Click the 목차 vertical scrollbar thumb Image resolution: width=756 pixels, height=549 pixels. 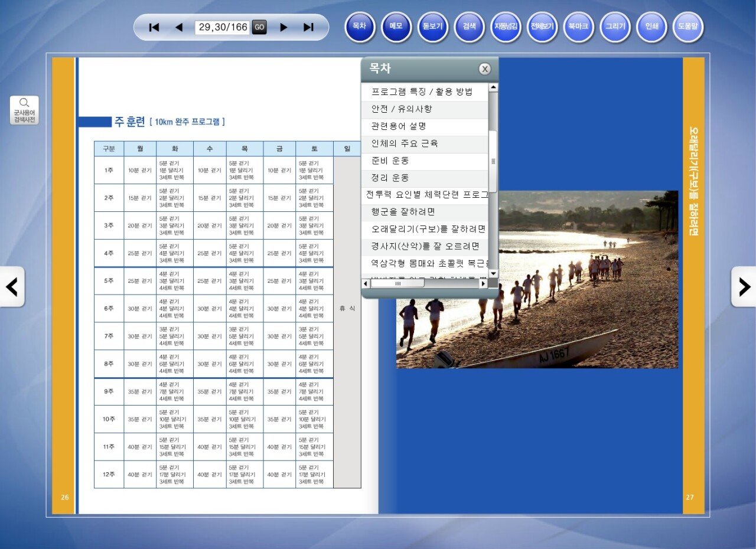pyautogui.click(x=493, y=161)
